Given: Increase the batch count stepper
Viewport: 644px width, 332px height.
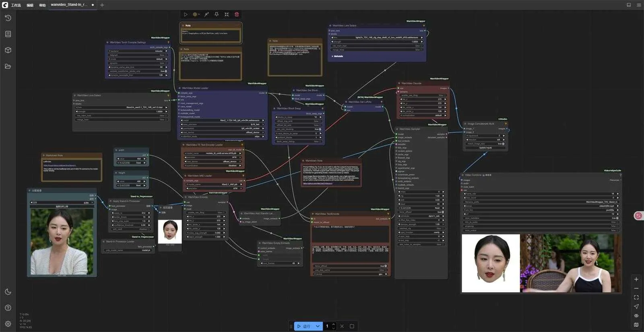Looking at the screenshot, I should pyautogui.click(x=333, y=324).
